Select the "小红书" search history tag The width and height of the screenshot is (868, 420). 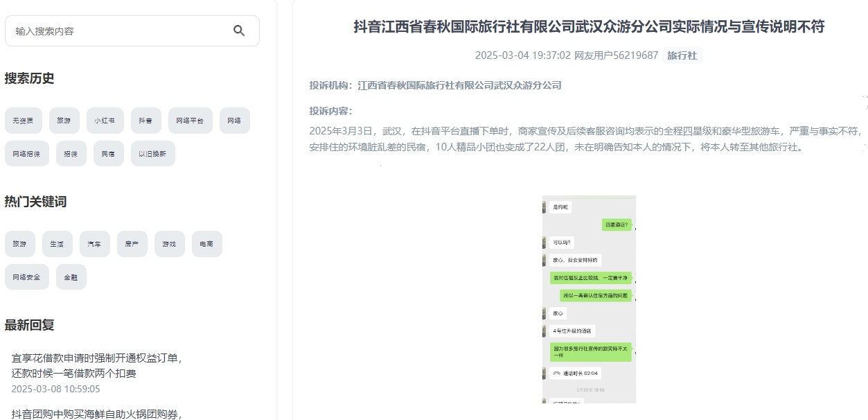[105, 120]
